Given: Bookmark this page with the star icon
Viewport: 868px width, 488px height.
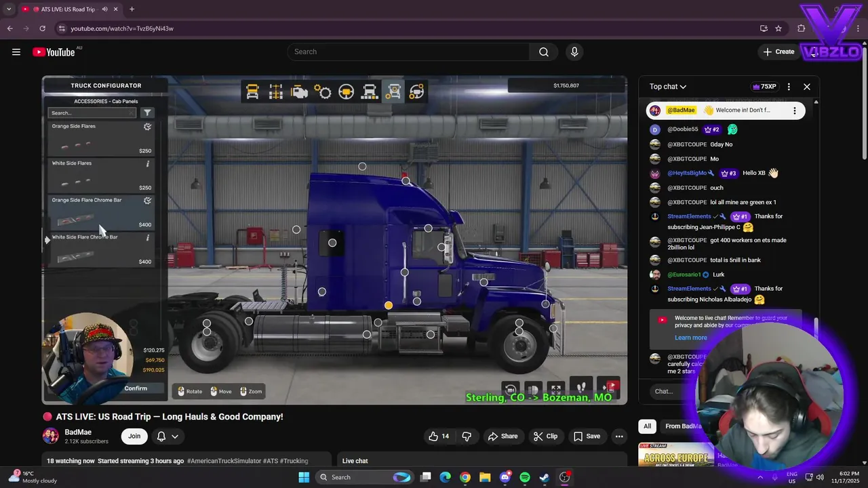Looking at the screenshot, I should (x=778, y=28).
